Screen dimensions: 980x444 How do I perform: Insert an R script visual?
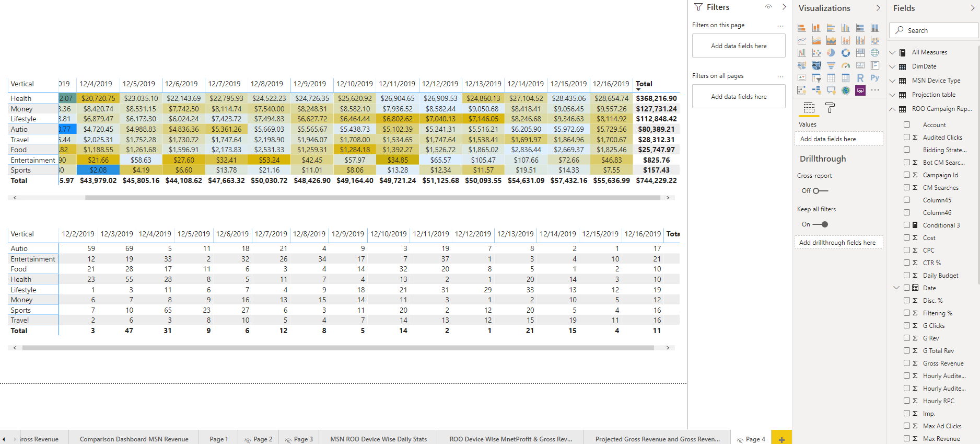(860, 78)
